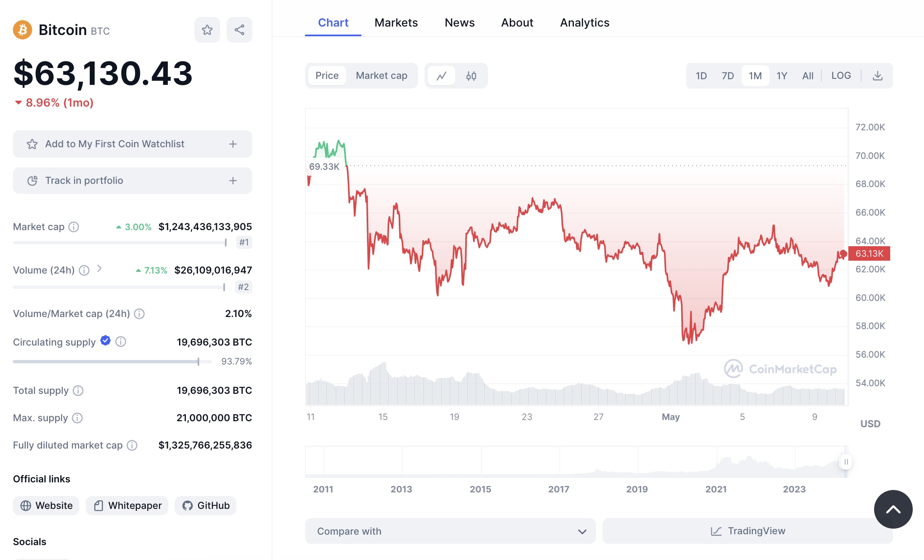The image size is (924, 560).
Task: Click the 2021 label on timeline
Action: click(x=716, y=489)
